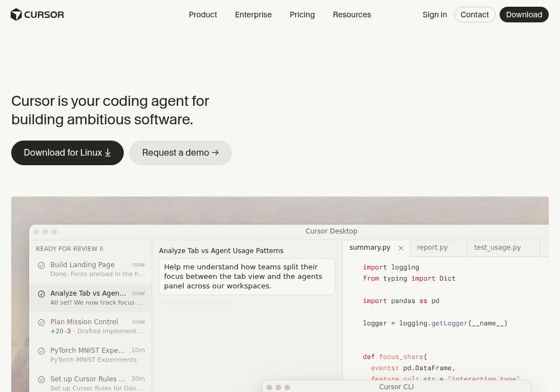560x392 pixels.
Task: Select the Set up Cursor Rules task
Action: pyautogui.click(x=91, y=382)
